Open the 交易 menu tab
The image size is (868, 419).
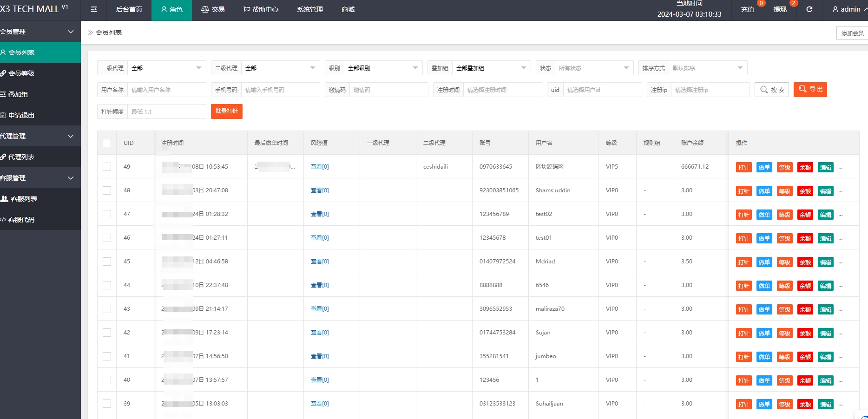click(213, 9)
